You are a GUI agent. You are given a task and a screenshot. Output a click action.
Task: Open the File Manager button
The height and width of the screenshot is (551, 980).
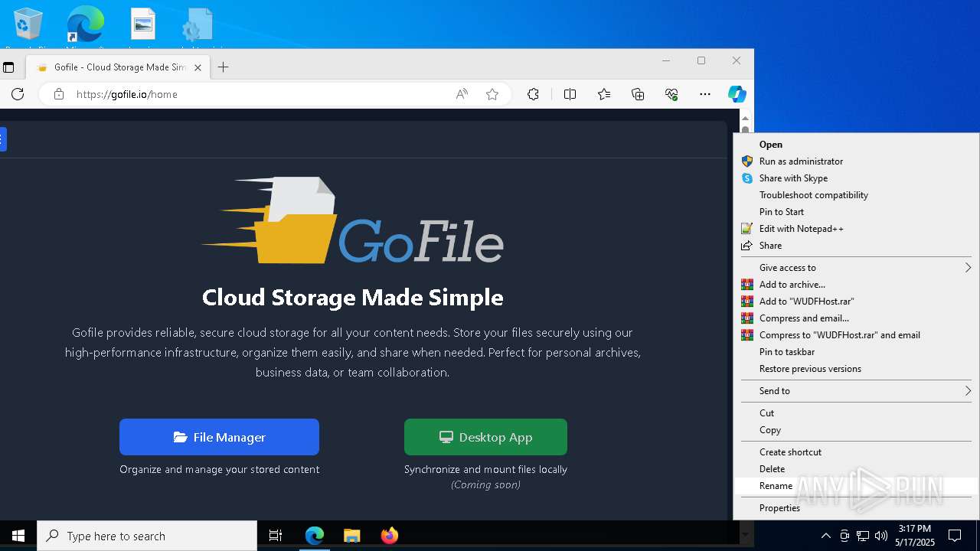(219, 437)
